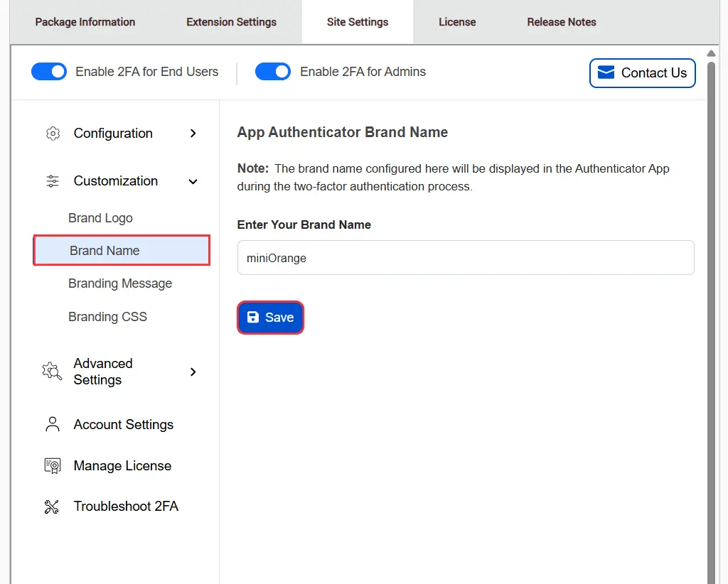Toggle the End Users 2FA switch on
The width and height of the screenshot is (728, 584).
(x=48, y=71)
